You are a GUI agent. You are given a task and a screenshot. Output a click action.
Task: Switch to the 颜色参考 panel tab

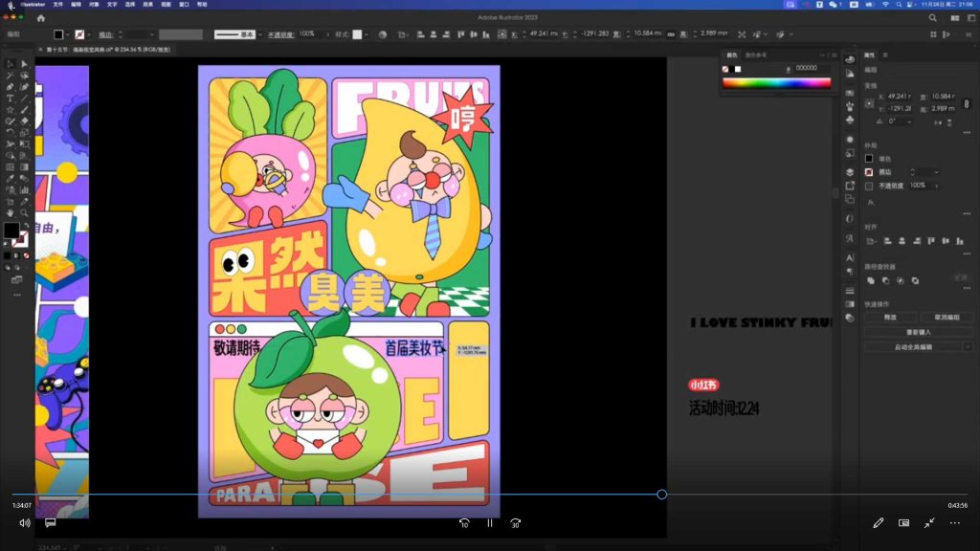pos(754,55)
